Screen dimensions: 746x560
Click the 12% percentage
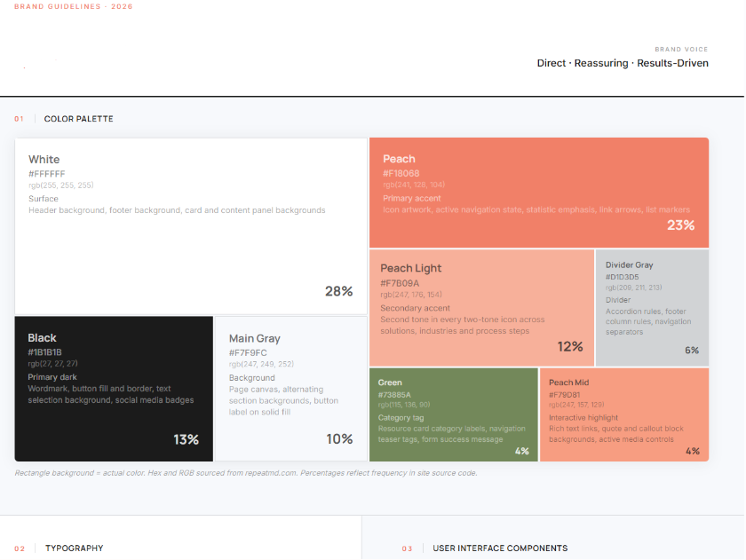click(570, 346)
